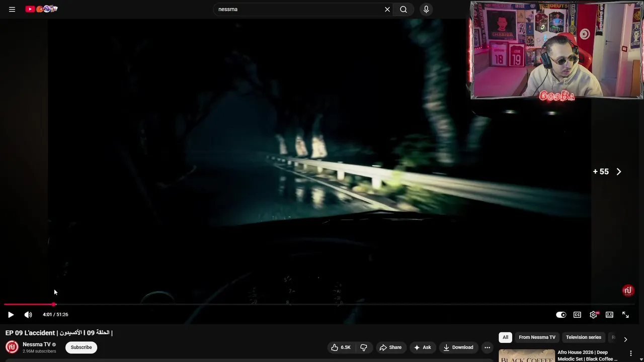Download the video
Image resolution: width=644 pixels, height=362 pixels.
coord(458,347)
